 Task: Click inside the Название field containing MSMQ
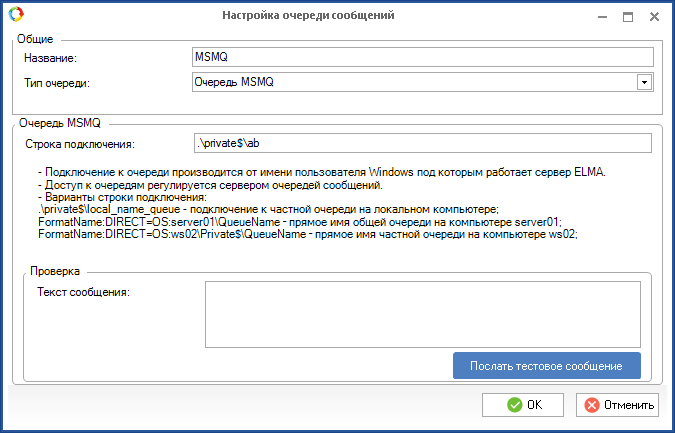[x=423, y=57]
